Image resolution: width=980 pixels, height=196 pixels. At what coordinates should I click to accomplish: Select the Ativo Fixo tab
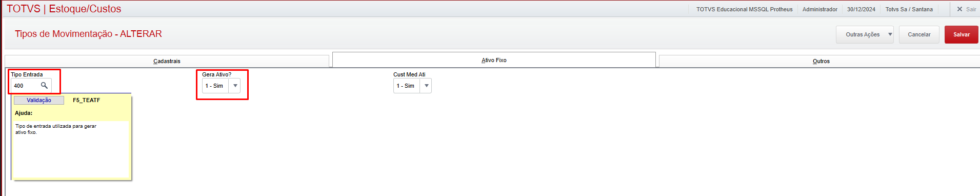[494, 60]
